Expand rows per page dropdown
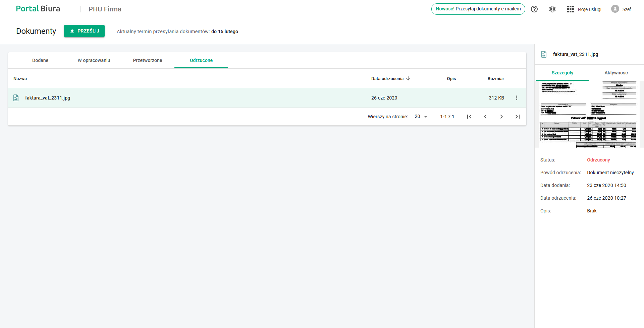644x328 pixels. pos(421,117)
